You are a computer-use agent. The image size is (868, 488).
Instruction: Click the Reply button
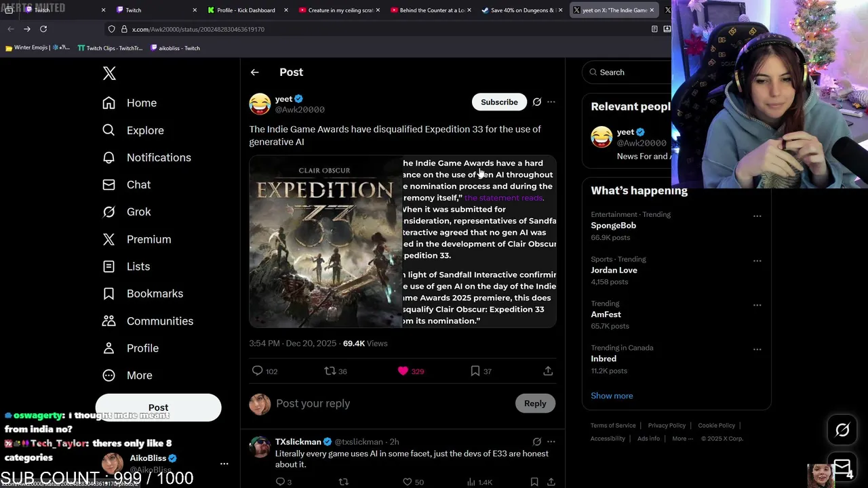(535, 403)
